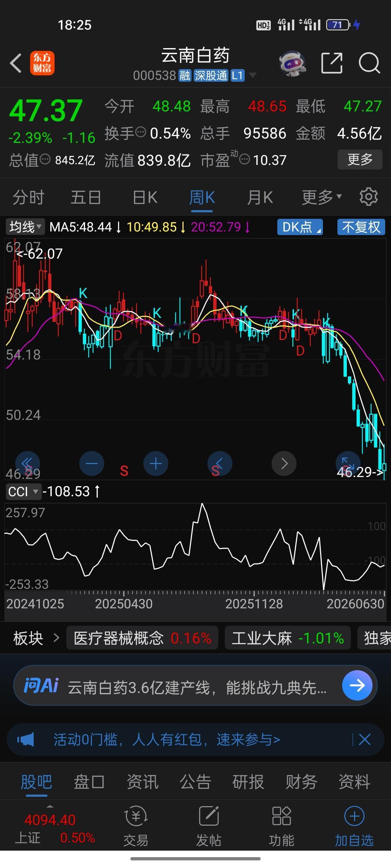Zoom in chart with plus button
The height and width of the screenshot is (868, 391).
(156, 464)
